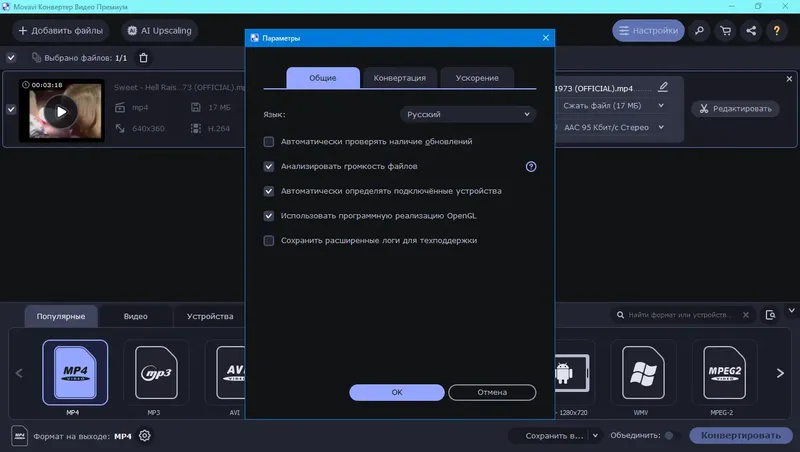Screen dimensions: 800x452
Task: Click the detect device icon beside format search
Action: coord(770,315)
